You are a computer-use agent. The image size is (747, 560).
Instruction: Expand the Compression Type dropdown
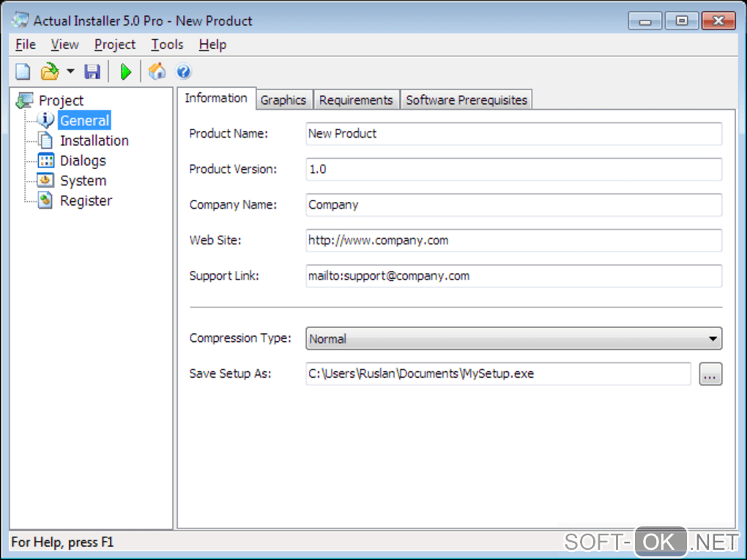[513, 339]
